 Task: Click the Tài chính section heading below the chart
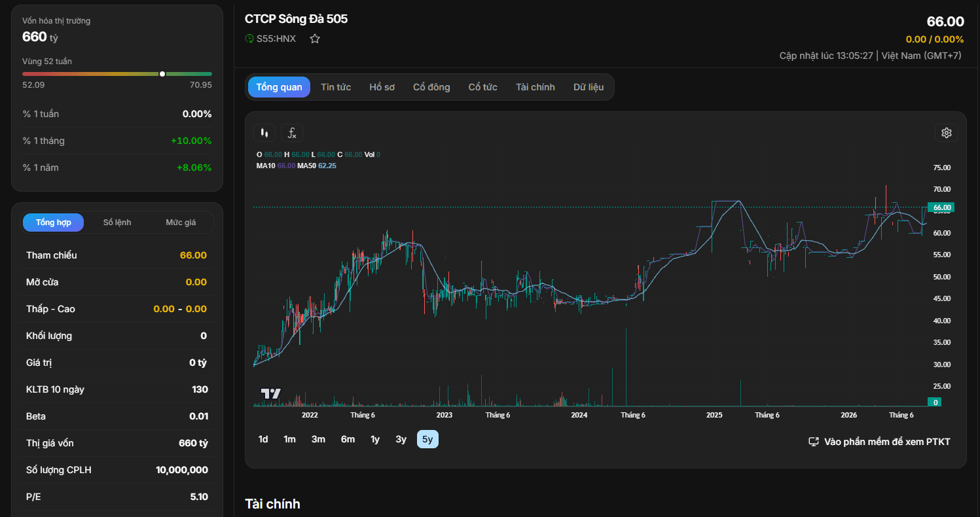click(x=272, y=504)
